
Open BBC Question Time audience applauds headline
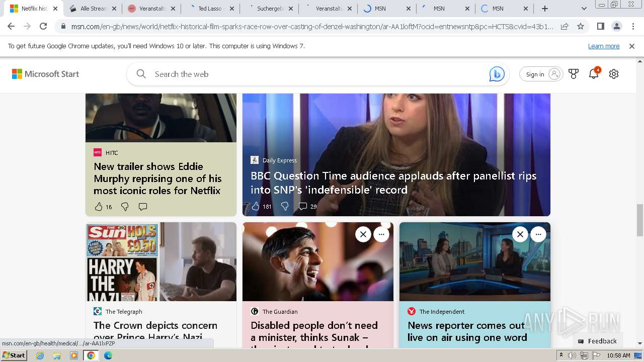coord(393,183)
